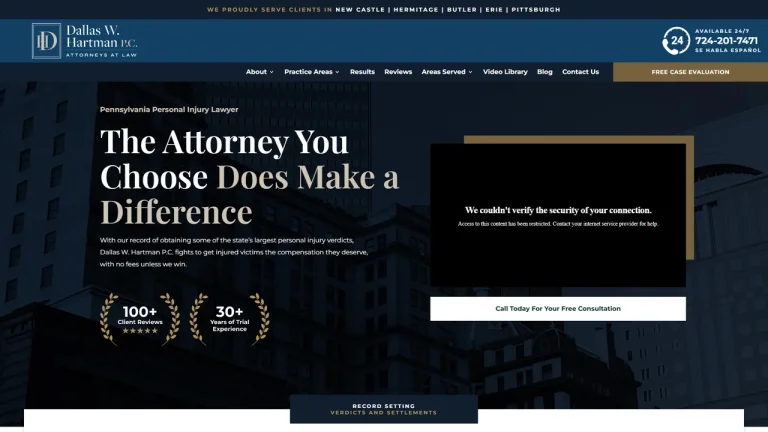Viewport: 768px width, 432px height.
Task: Click the Se Habla Español text
Action: (x=728, y=50)
